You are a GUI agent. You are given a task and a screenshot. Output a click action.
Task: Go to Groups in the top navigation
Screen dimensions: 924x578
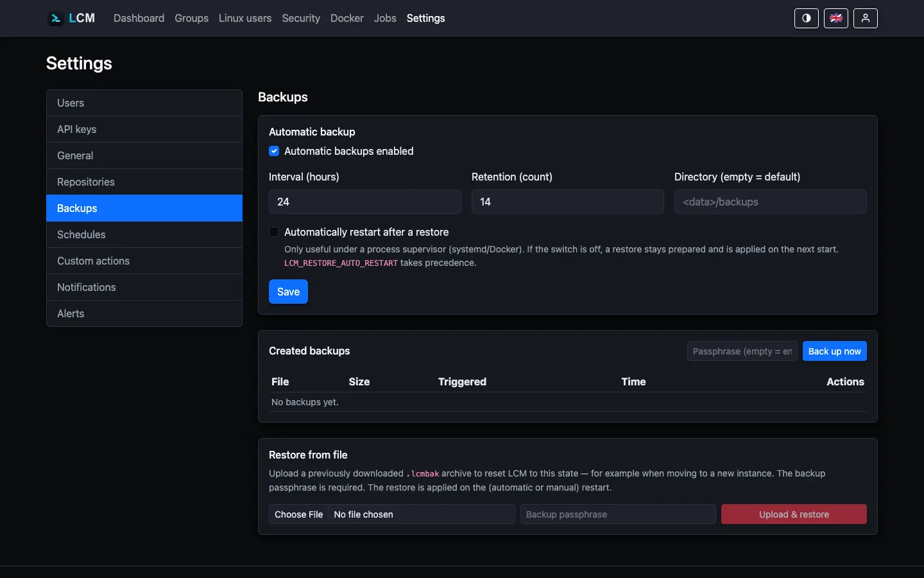[191, 18]
